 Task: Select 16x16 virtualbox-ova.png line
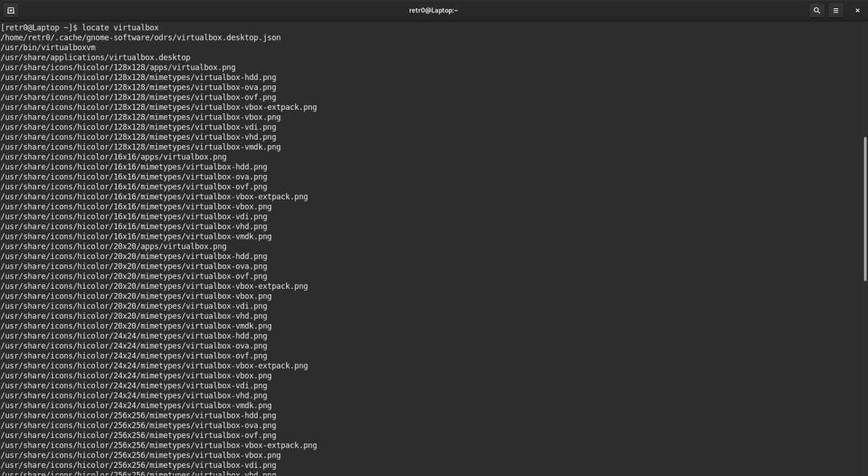134,177
